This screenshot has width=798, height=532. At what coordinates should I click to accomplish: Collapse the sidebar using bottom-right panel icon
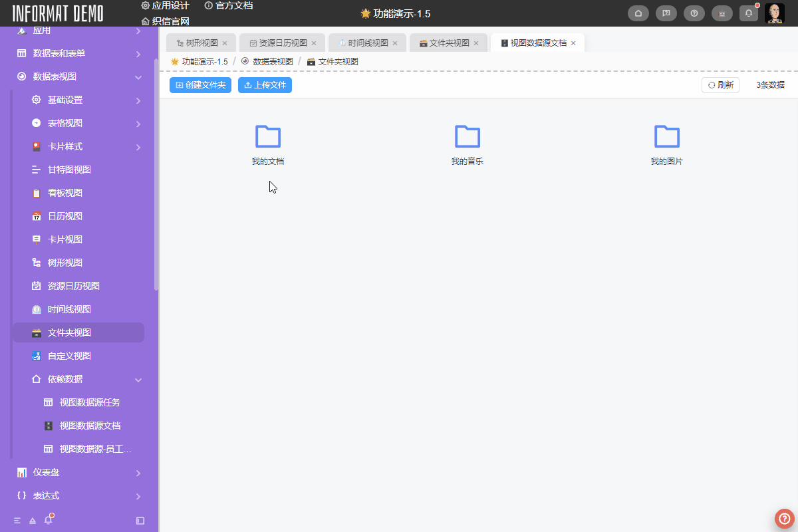[x=140, y=519]
